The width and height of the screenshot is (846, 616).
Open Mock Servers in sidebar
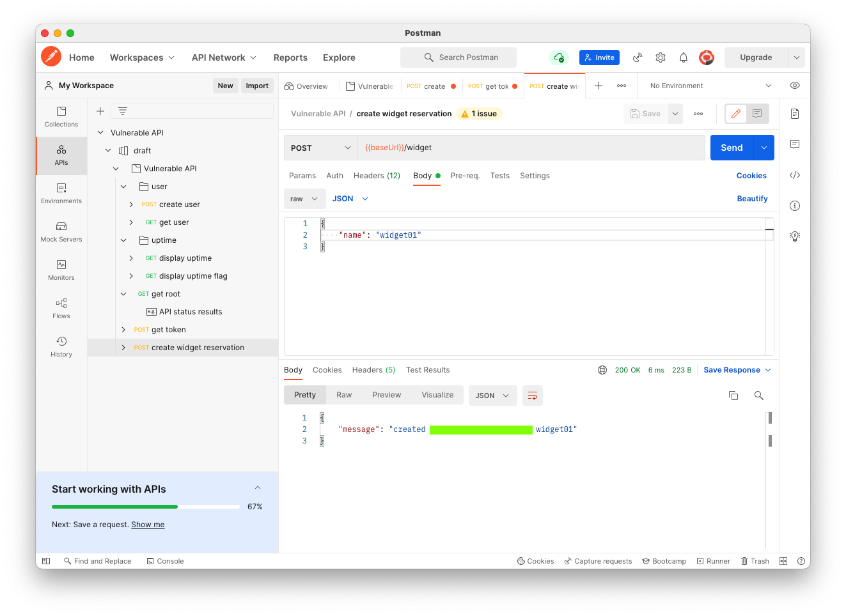[x=61, y=232]
